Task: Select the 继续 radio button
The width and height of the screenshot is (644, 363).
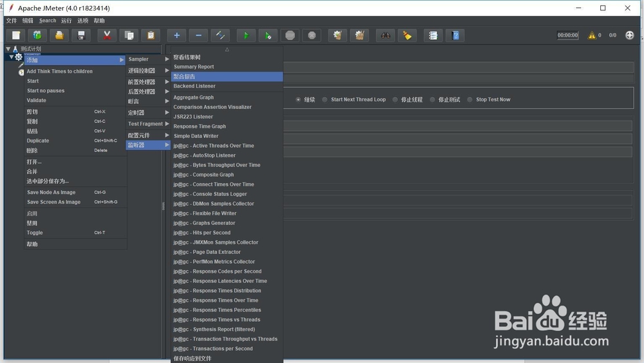Action: [298, 99]
